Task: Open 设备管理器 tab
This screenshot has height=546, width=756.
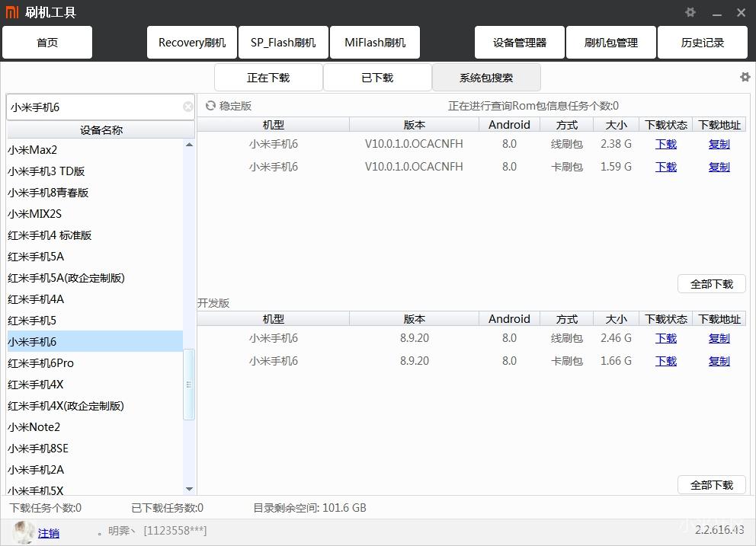Action: coord(520,43)
